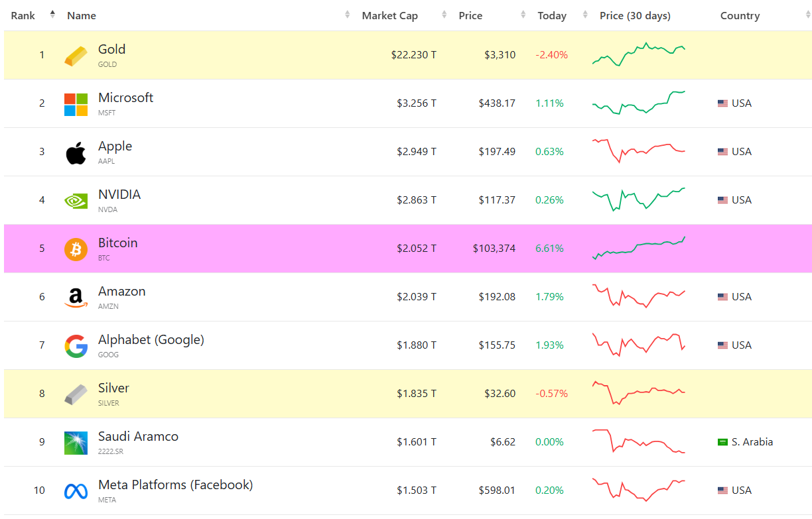812x519 pixels.
Task: Open the Alphabet (Google) company page
Action: click(151, 339)
